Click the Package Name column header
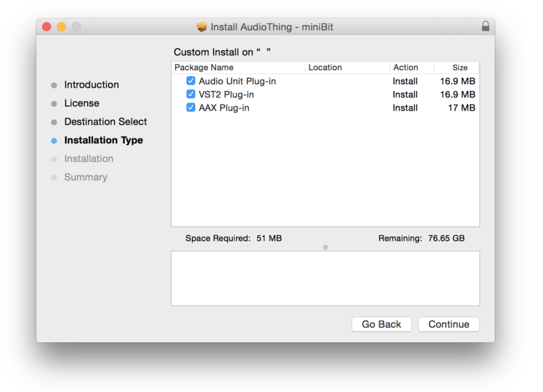Viewport: 543px width, 392px height. [204, 68]
